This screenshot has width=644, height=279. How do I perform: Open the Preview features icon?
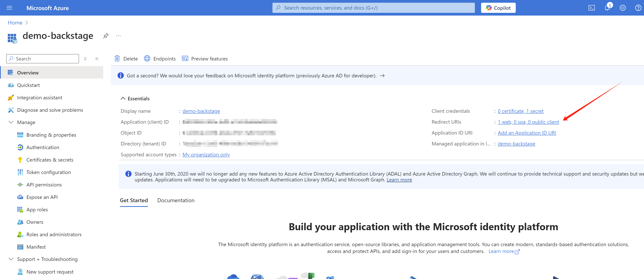185,59
